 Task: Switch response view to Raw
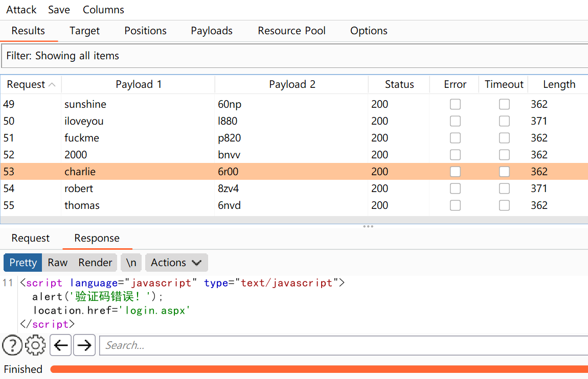(58, 263)
